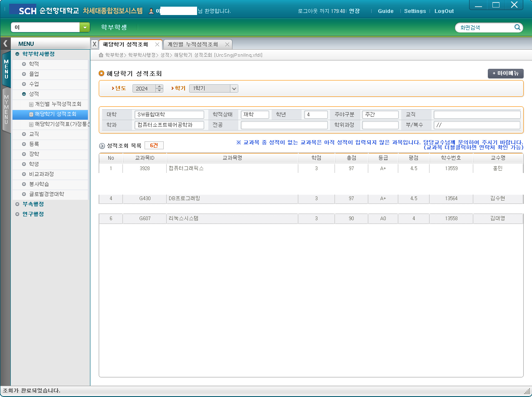Open the vertical MYMENU side tab

click(x=6, y=110)
